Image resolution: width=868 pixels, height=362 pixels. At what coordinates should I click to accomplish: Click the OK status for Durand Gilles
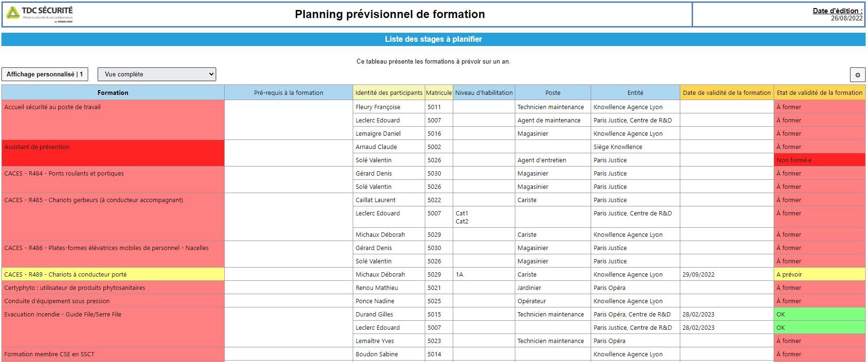(820, 314)
